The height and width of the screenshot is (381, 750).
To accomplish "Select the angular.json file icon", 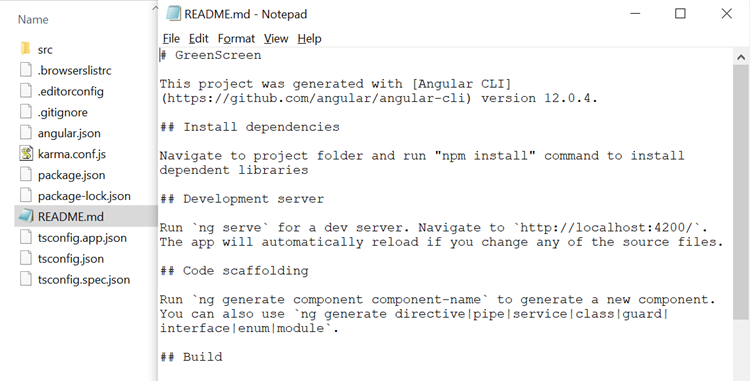I will [x=26, y=132].
